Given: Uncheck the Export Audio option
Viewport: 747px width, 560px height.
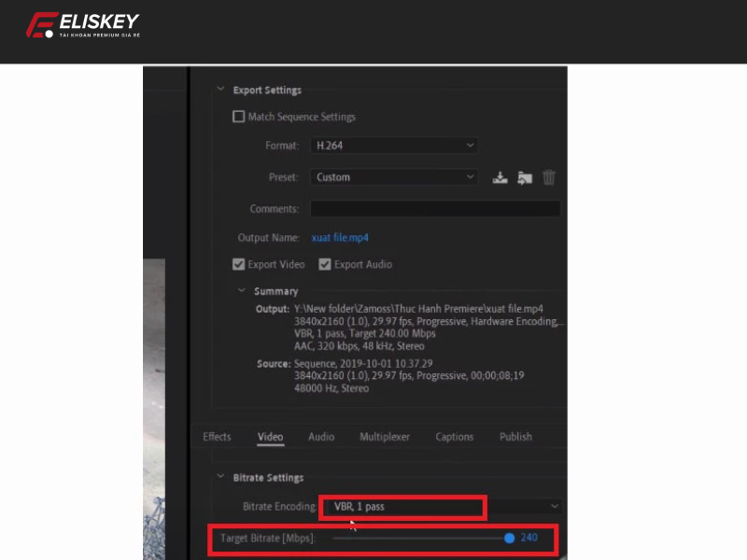Looking at the screenshot, I should coord(325,264).
